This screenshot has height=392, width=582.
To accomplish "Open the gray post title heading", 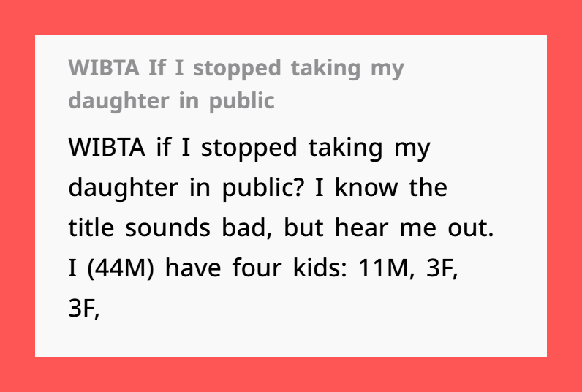I will [x=236, y=85].
